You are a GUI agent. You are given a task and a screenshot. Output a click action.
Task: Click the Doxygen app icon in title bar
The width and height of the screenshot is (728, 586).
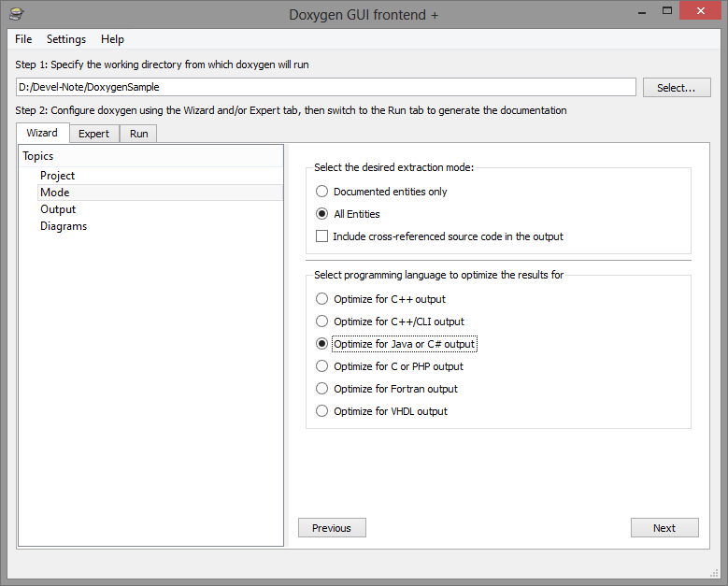17,14
